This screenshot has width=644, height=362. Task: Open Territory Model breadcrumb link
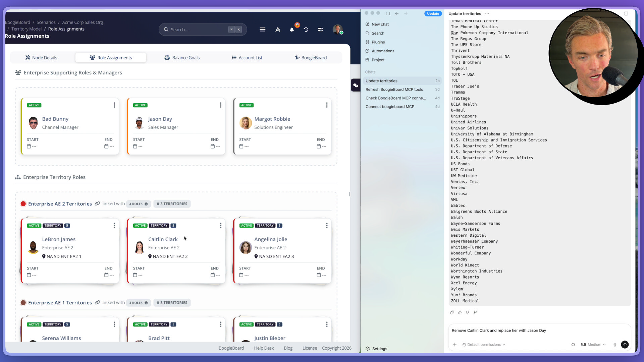[x=26, y=29]
